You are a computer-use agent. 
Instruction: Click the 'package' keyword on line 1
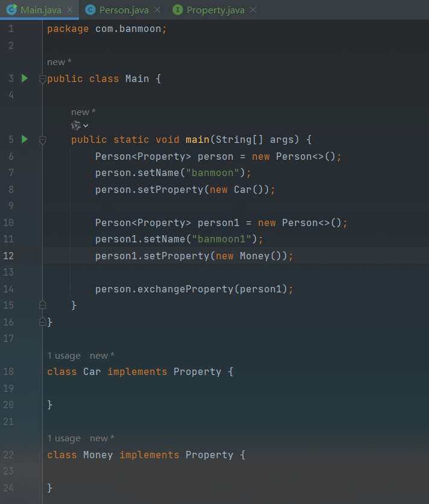pos(68,29)
